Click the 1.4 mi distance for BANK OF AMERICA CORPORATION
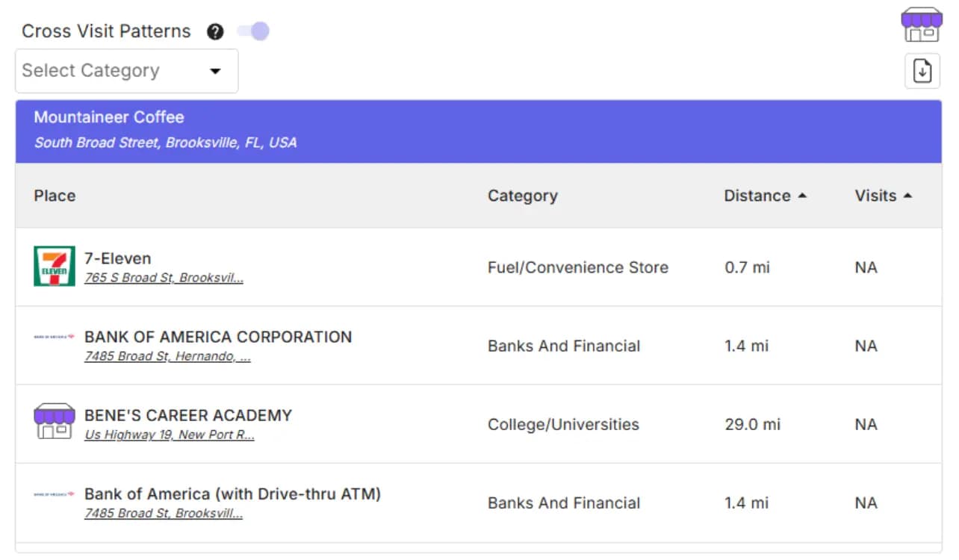The width and height of the screenshot is (959, 560). (x=747, y=346)
